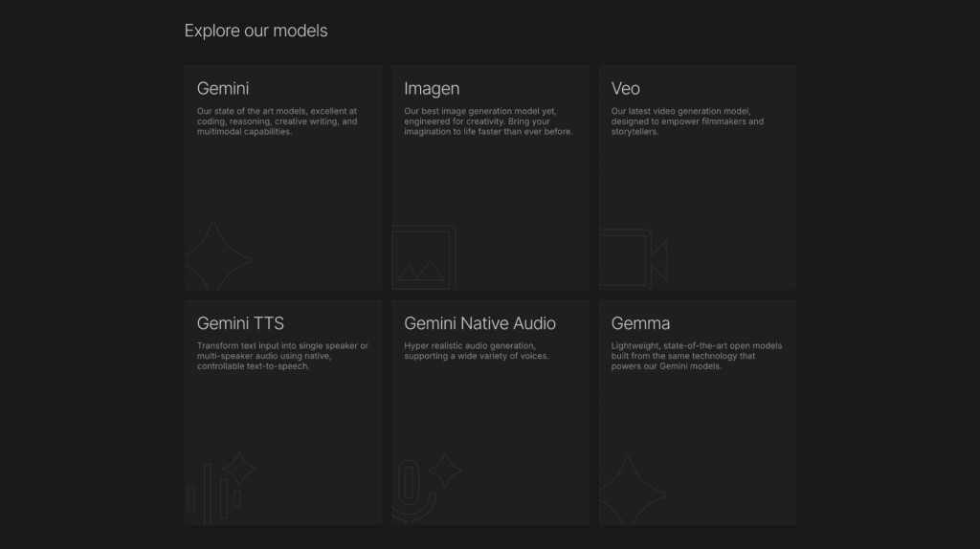Select the Gemini Native Audio title

pyautogui.click(x=479, y=323)
